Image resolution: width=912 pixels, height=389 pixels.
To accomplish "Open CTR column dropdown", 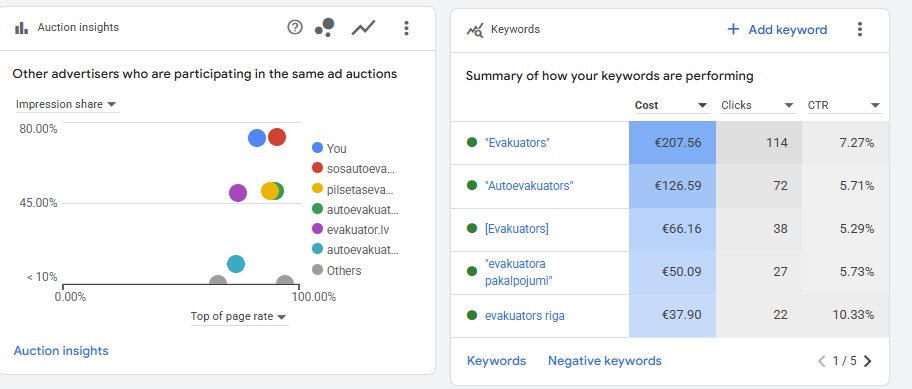I will tap(845, 105).
